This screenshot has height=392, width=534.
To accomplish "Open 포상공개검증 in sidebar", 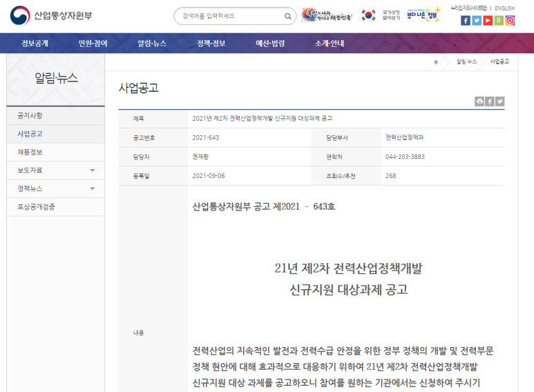I will tap(55, 207).
